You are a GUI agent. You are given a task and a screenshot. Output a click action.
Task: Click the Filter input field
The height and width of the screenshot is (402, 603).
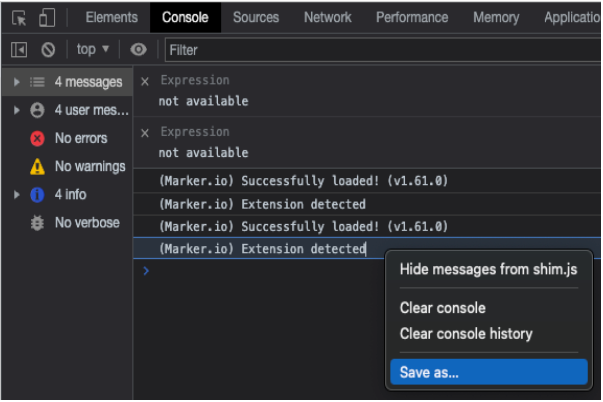click(x=380, y=49)
